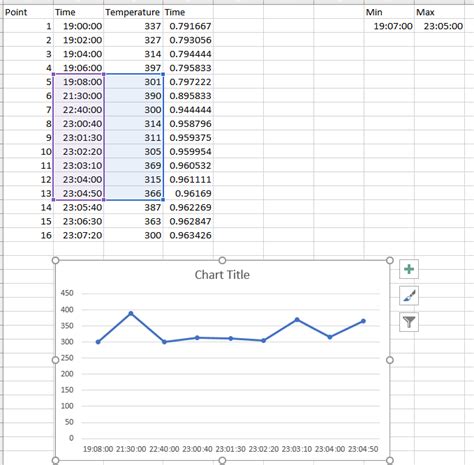Select cell with time 22:40:00
Image resolution: width=474 pixels, height=465 pixels.
[x=78, y=110]
